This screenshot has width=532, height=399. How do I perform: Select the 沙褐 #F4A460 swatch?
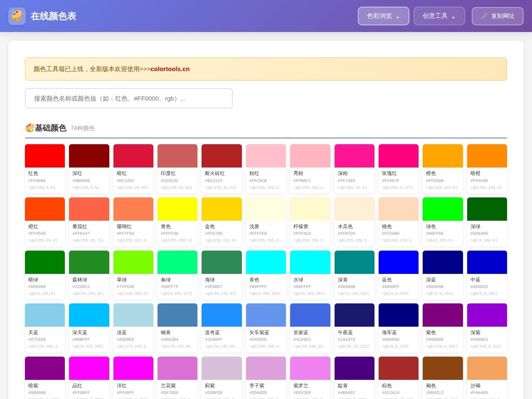pyautogui.click(x=487, y=378)
